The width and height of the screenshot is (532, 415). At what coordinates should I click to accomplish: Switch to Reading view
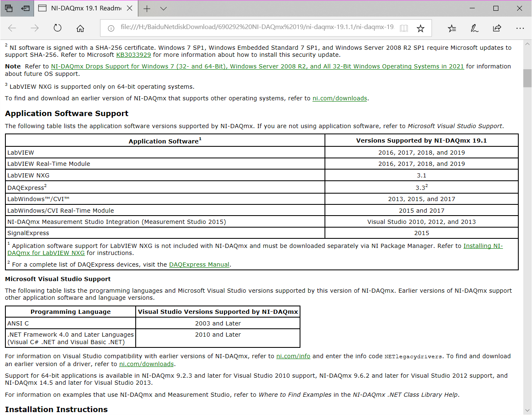pos(404,28)
